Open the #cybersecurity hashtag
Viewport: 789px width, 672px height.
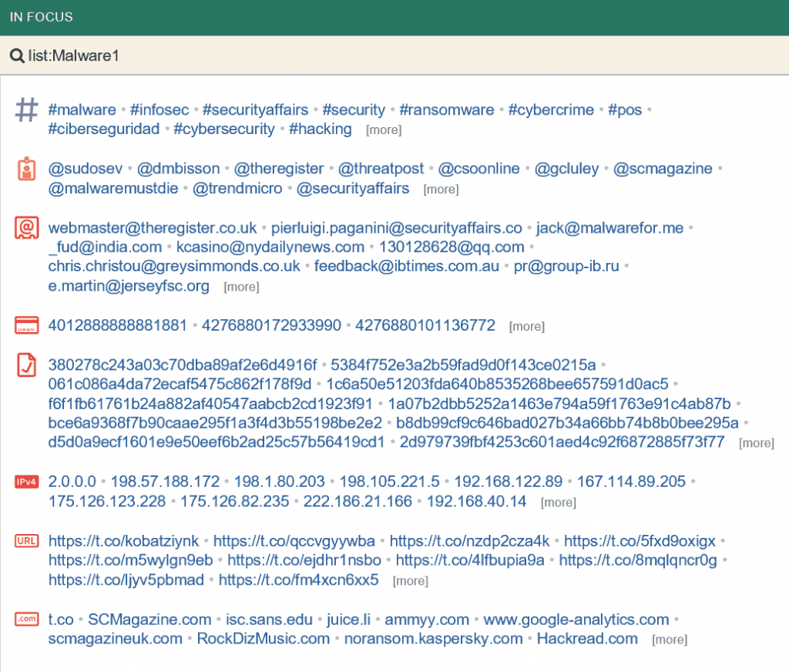(224, 129)
